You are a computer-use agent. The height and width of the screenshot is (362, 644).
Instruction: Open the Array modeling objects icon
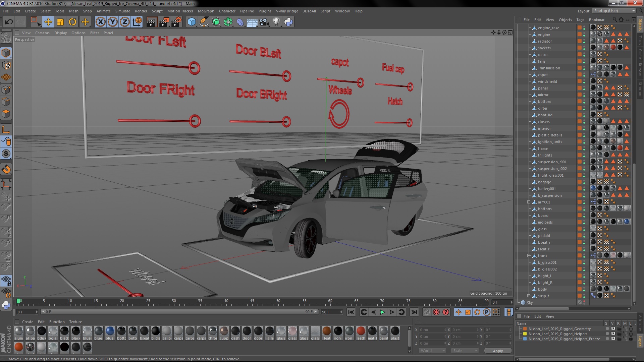(228, 22)
